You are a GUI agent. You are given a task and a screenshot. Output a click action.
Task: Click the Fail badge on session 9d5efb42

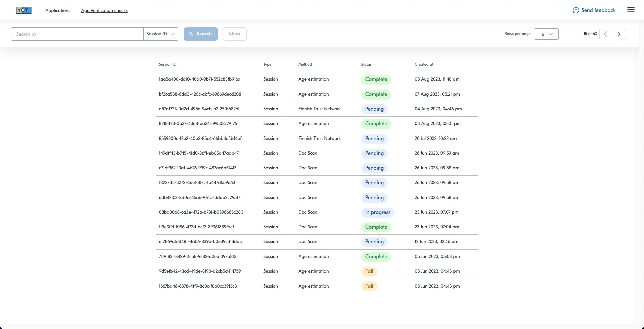tap(369, 271)
